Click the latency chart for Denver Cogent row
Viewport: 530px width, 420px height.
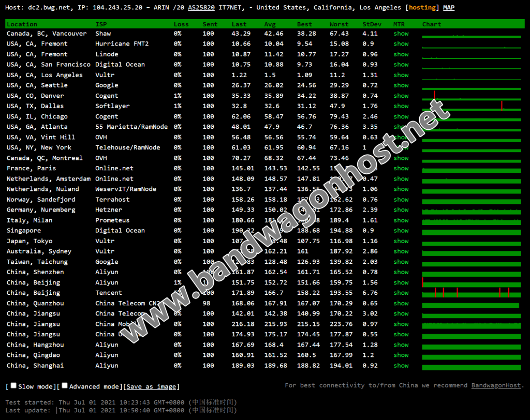coord(472,96)
